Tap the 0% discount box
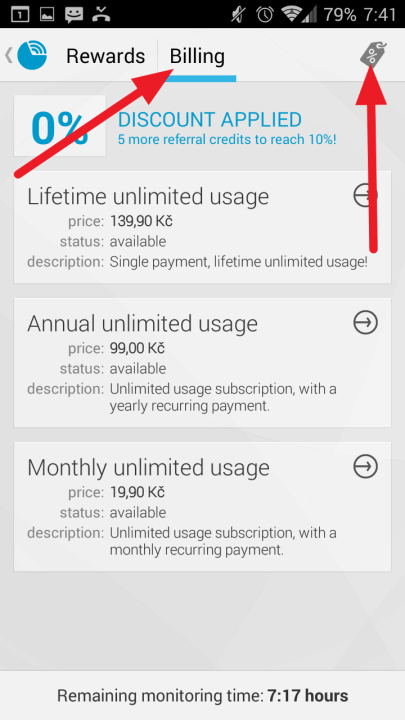 click(x=60, y=126)
